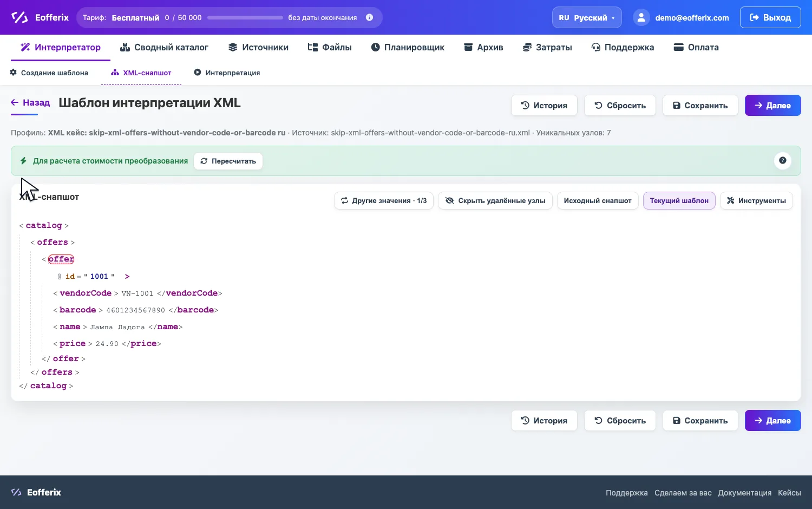Open footer Кейсы link
Image resolution: width=812 pixels, height=509 pixels.
pyautogui.click(x=789, y=493)
